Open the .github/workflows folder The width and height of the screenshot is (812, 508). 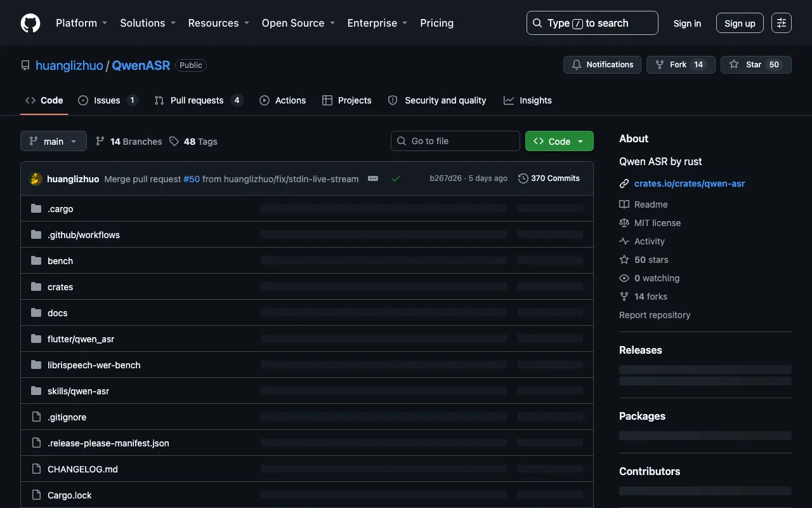click(84, 235)
